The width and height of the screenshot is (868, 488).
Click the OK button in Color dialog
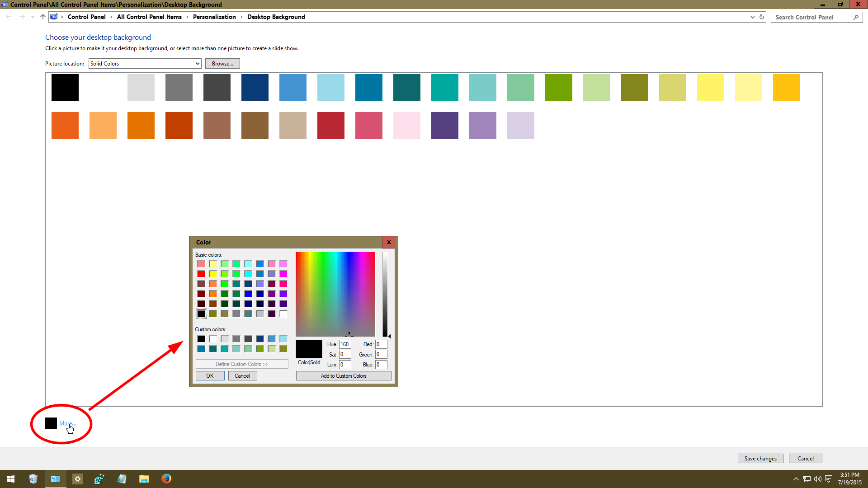[x=210, y=375]
